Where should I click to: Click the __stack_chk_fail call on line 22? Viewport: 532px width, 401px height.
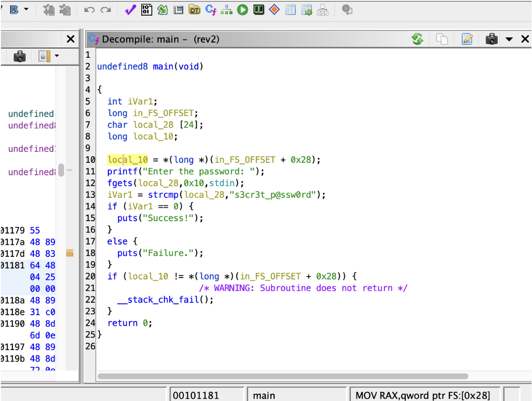pyautogui.click(x=158, y=300)
